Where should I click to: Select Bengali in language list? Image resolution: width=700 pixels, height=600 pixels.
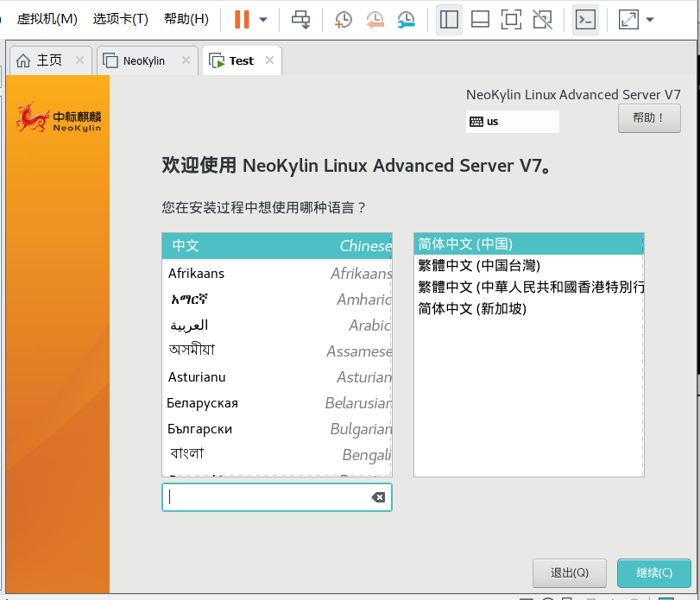coord(277,454)
